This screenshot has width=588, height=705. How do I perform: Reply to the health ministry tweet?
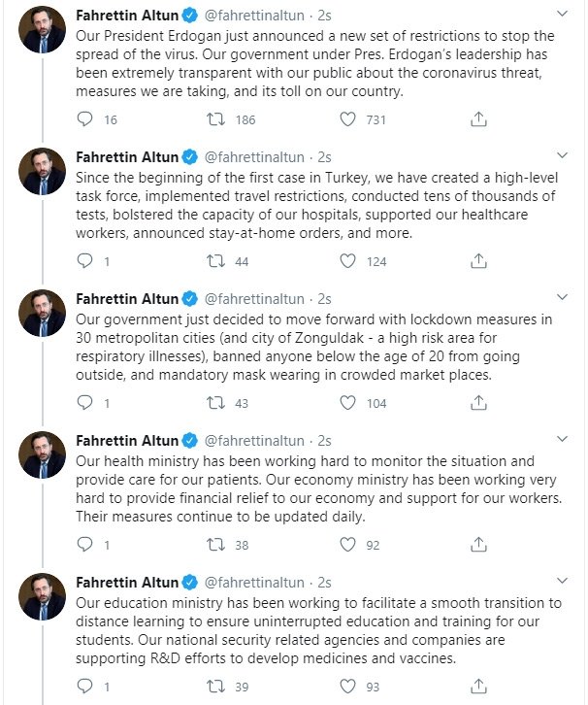(x=84, y=544)
